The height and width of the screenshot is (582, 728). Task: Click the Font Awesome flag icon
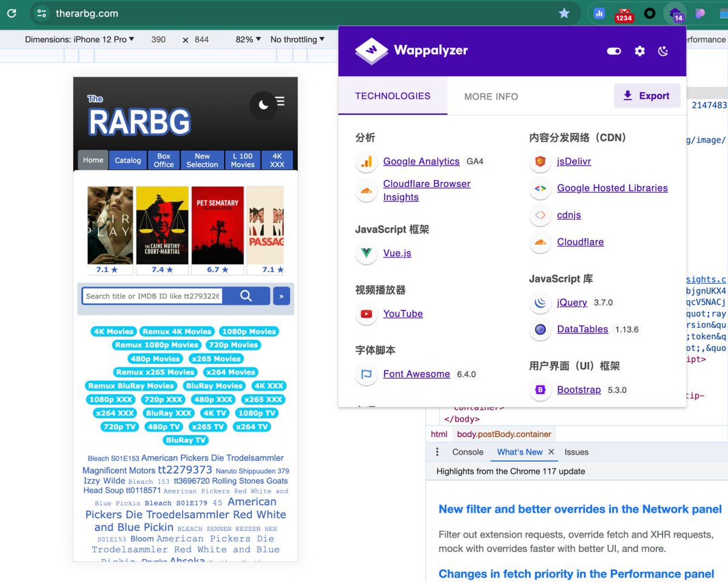click(x=366, y=375)
